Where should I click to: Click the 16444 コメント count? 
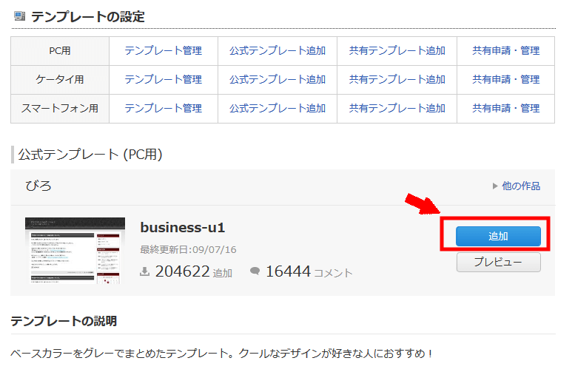(309, 272)
